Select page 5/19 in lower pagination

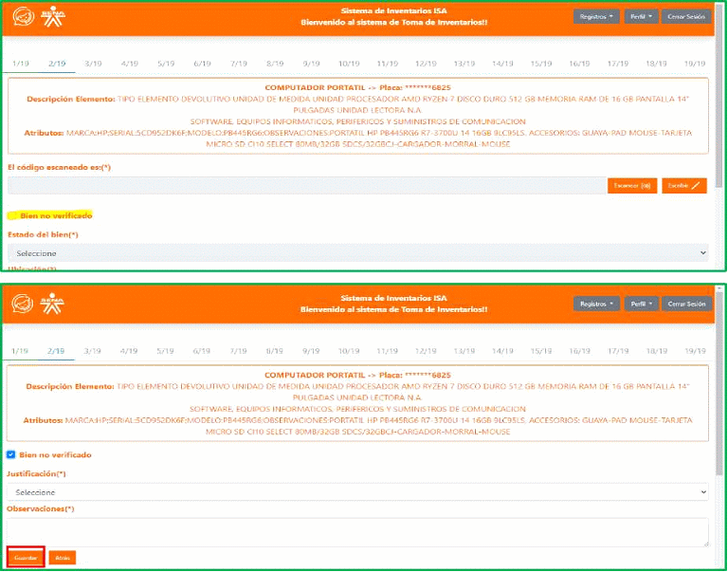pos(166,351)
